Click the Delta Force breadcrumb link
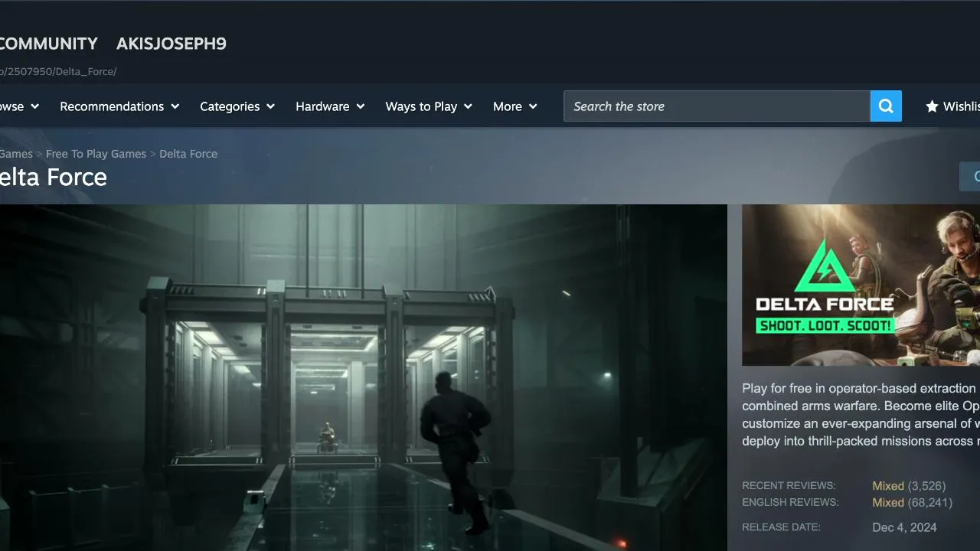 click(188, 154)
